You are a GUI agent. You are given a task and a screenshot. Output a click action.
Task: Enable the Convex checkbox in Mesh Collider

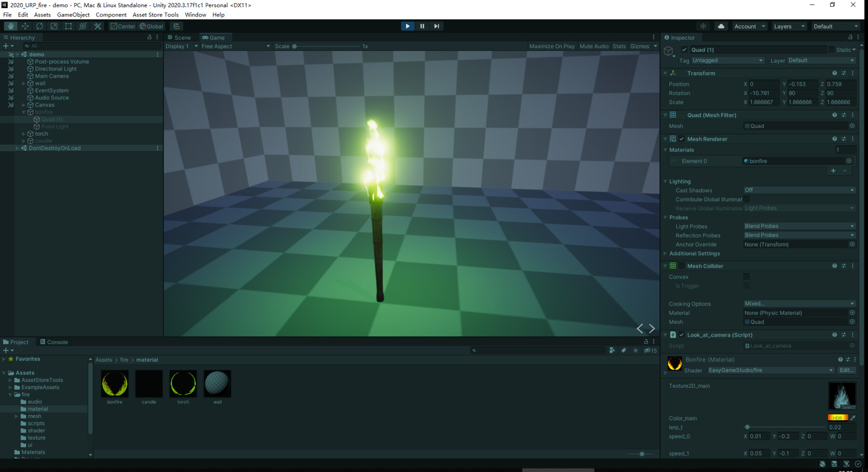click(746, 277)
